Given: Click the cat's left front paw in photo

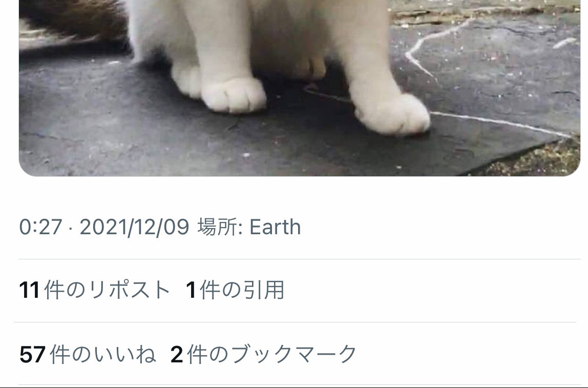Looking at the screenshot, I should point(392,114).
